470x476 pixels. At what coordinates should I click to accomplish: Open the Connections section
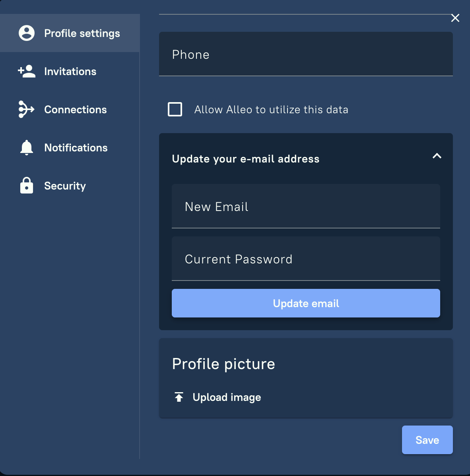click(x=75, y=109)
